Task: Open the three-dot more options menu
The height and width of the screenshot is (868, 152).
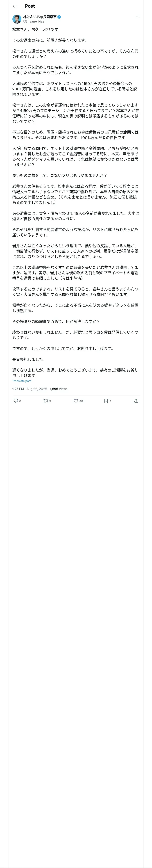Action: click(x=138, y=17)
